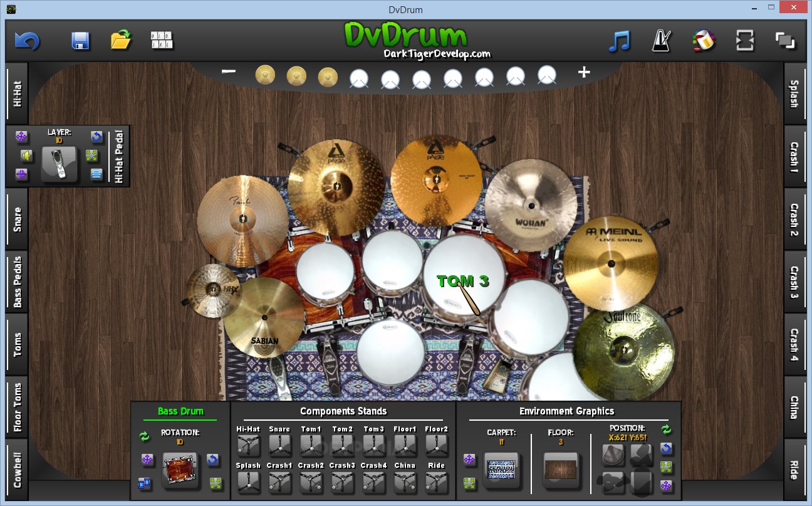The image size is (812, 506).
Task: Click blue rotate icon in Environment Graphics
Action: click(x=666, y=448)
